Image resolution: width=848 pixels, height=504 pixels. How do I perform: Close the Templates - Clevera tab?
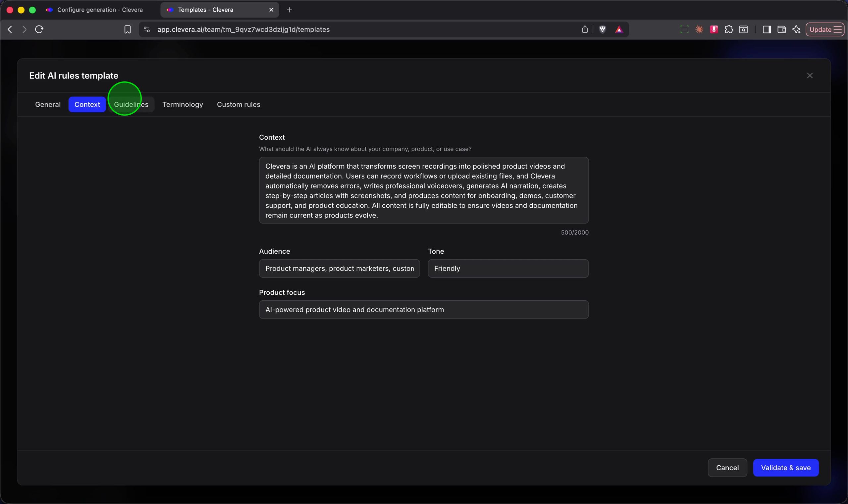(x=271, y=10)
